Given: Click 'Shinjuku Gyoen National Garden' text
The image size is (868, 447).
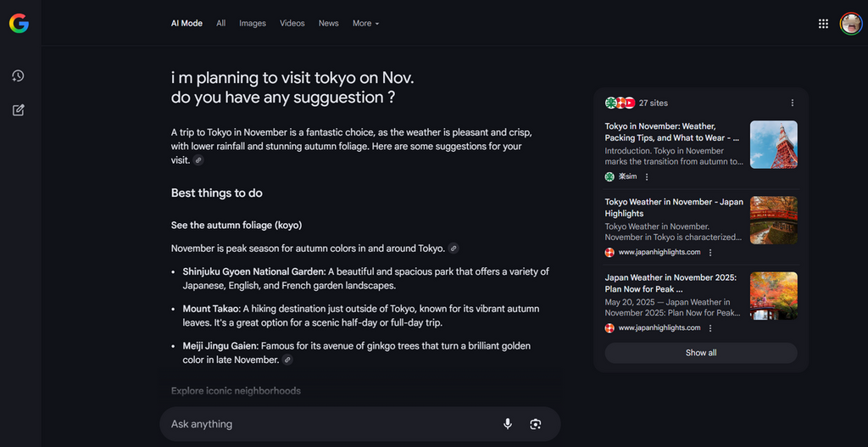Looking at the screenshot, I should [x=253, y=271].
